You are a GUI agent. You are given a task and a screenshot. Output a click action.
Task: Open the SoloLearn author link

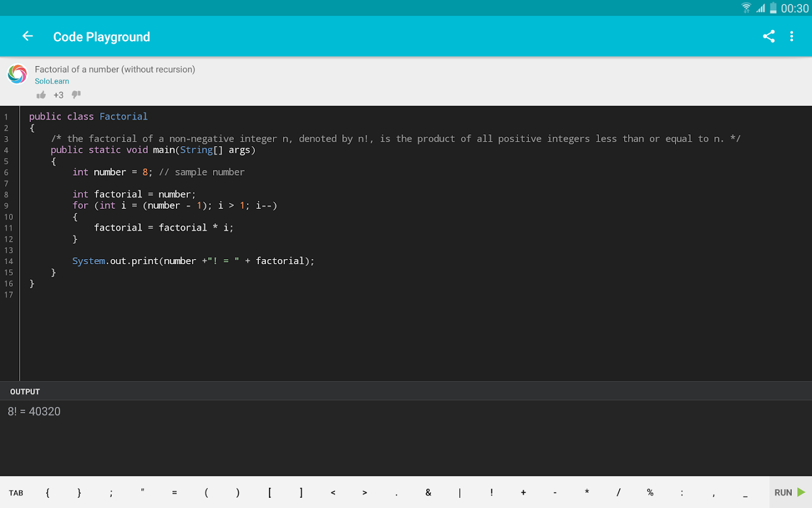(52, 81)
